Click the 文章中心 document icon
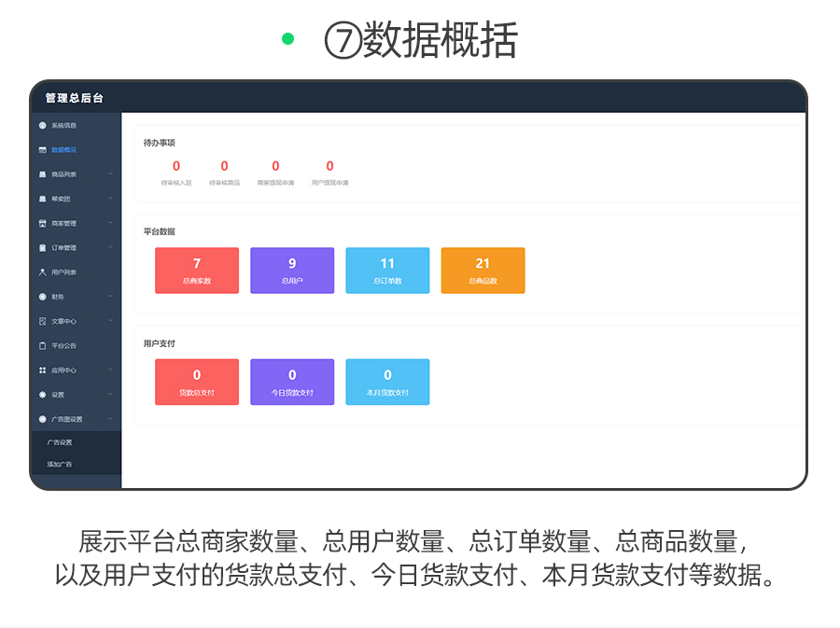 (x=42, y=321)
